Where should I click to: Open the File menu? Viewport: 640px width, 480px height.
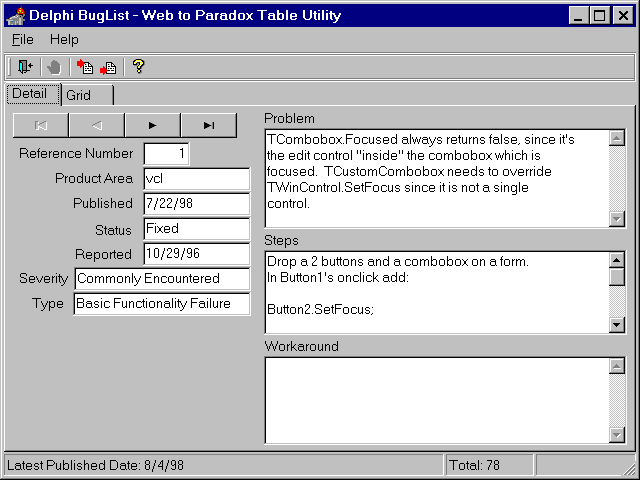(22, 40)
